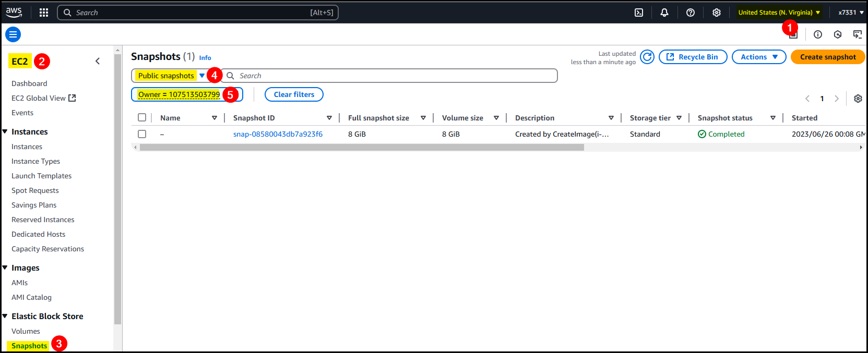Check the snap-08580043db7a923f6 row checkbox

pyautogui.click(x=142, y=134)
